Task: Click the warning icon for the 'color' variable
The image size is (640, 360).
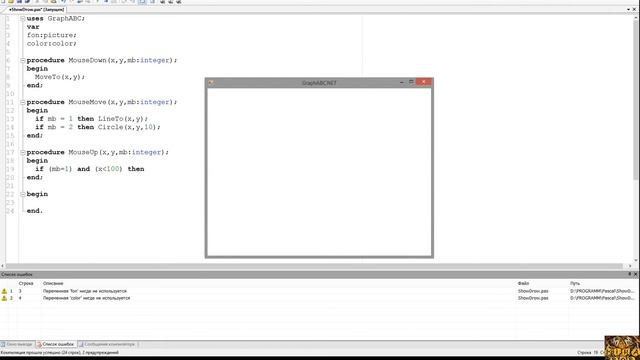Action: [4, 298]
